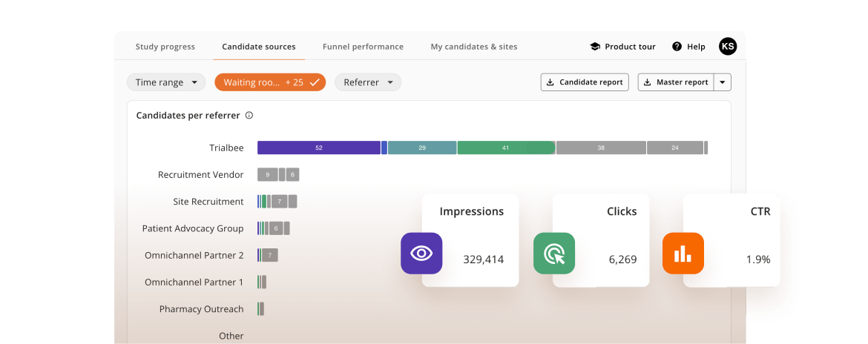Select the Candidate sources tab
The height and width of the screenshot is (344, 868).
(259, 47)
